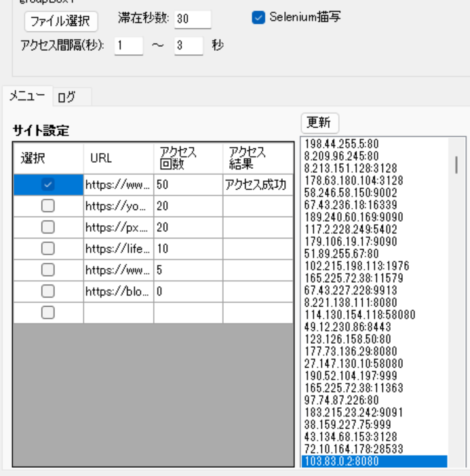The height and width of the screenshot is (476, 470).
Task: Select the https://px... URL cell
Action: 119,227
